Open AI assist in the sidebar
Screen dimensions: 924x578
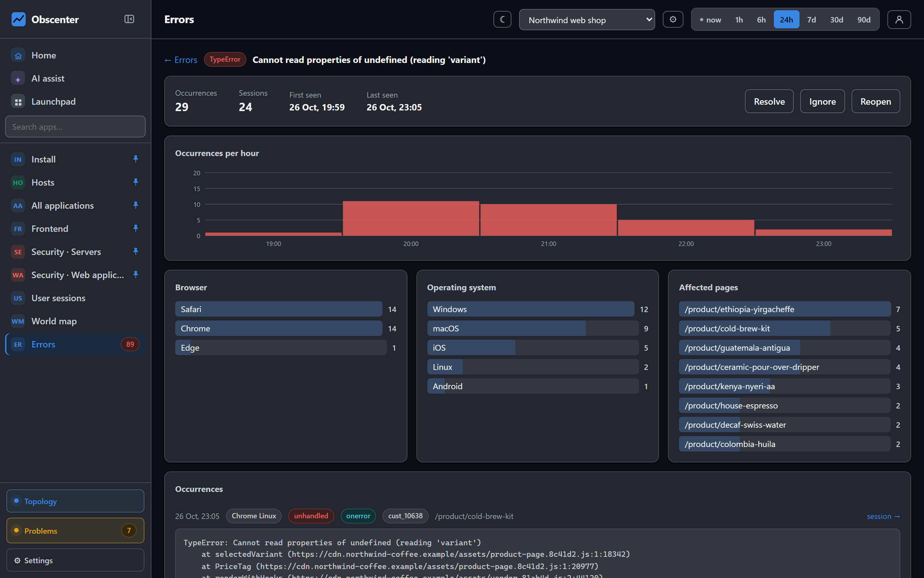tap(75, 78)
